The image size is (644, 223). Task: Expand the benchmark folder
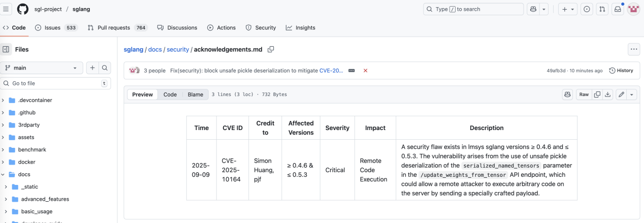(x=4, y=150)
